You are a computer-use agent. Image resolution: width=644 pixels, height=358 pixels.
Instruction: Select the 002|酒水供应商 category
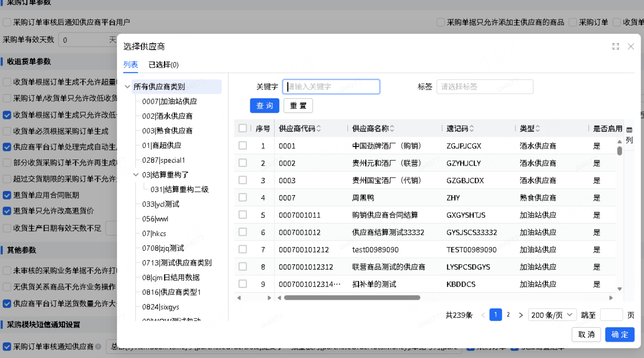[167, 116]
